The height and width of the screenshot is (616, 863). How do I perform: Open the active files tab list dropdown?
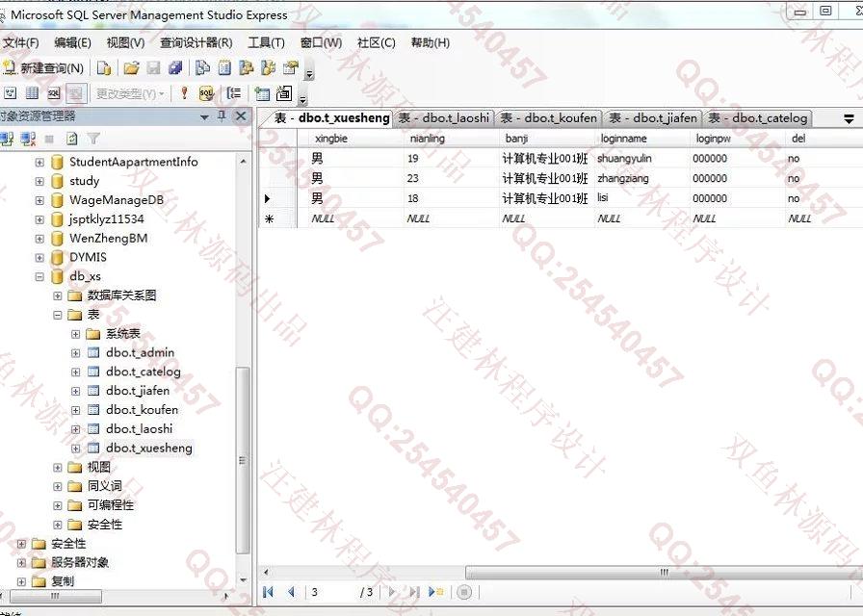[849, 118]
